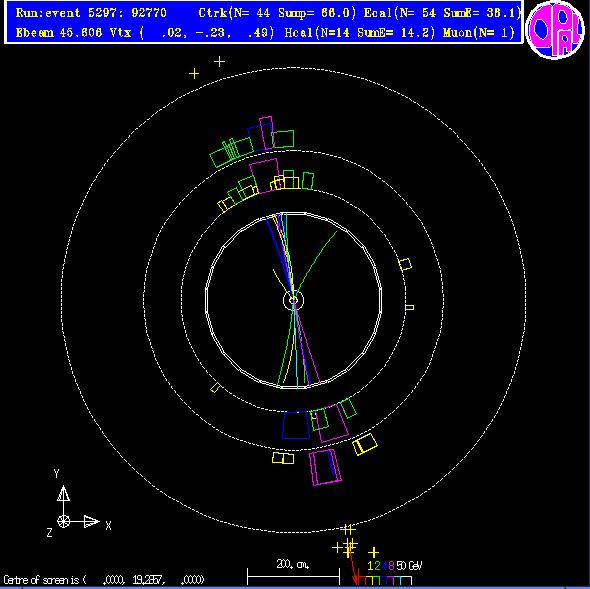The image size is (590, 589).
Task: Click the large magenta cluster at bottom
Action: (325, 467)
